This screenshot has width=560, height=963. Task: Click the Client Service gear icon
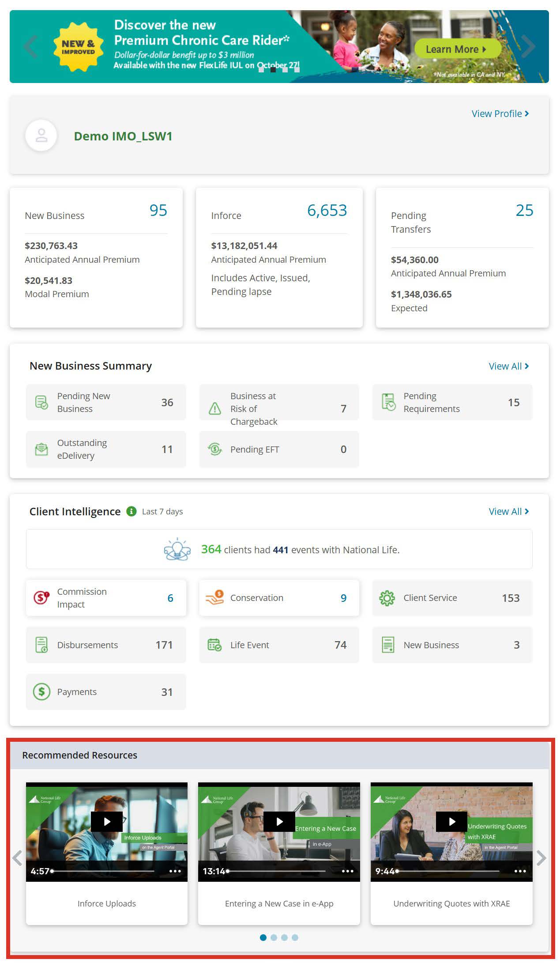point(387,598)
